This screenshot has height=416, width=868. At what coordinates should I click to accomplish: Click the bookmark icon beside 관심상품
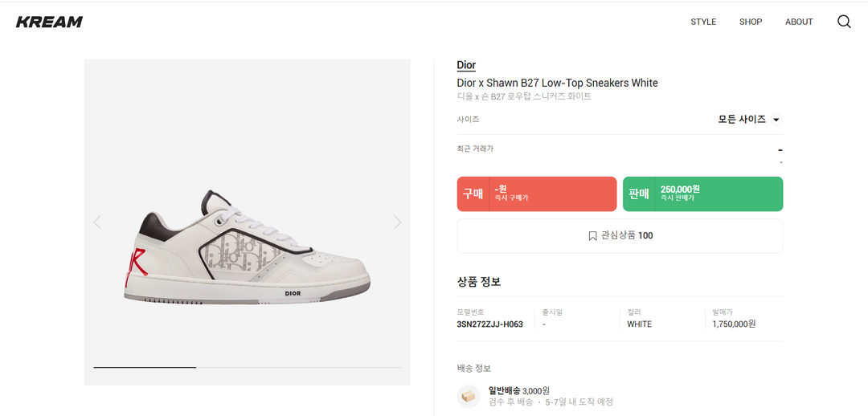[x=592, y=236]
